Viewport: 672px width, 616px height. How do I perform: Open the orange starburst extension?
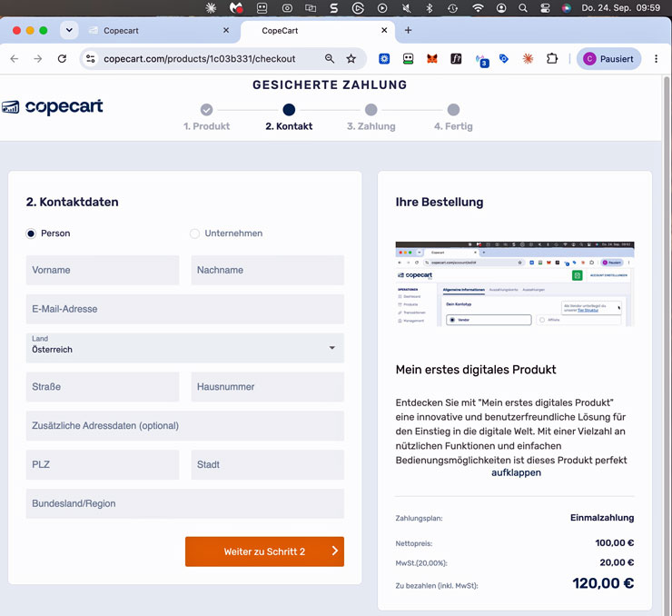point(528,59)
